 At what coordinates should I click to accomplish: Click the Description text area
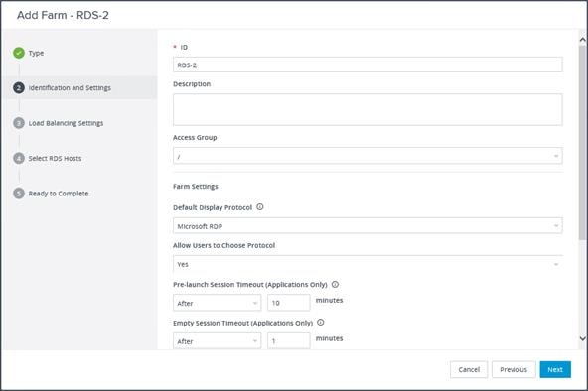[367, 109]
